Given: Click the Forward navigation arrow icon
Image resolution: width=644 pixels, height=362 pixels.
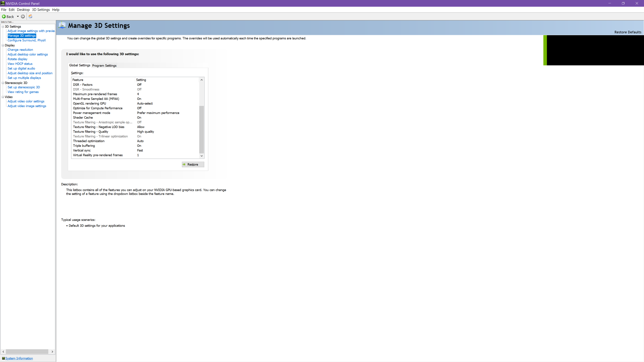Looking at the screenshot, I should pos(23,16).
